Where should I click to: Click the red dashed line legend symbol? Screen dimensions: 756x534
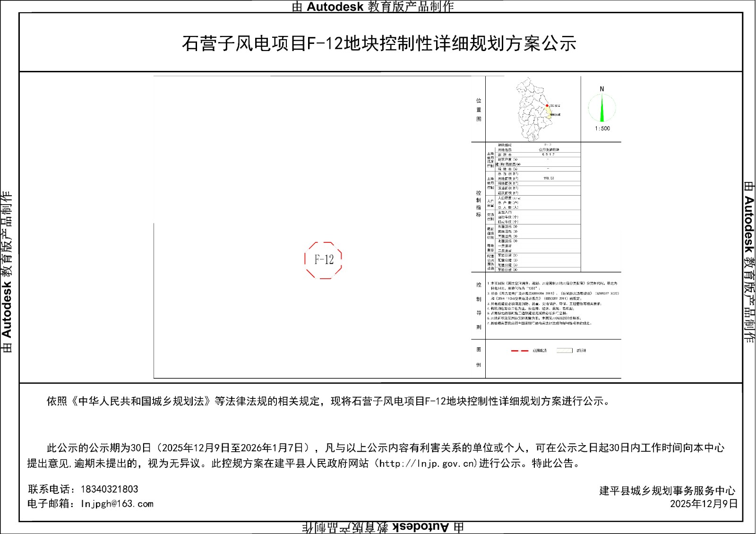pyautogui.click(x=520, y=351)
